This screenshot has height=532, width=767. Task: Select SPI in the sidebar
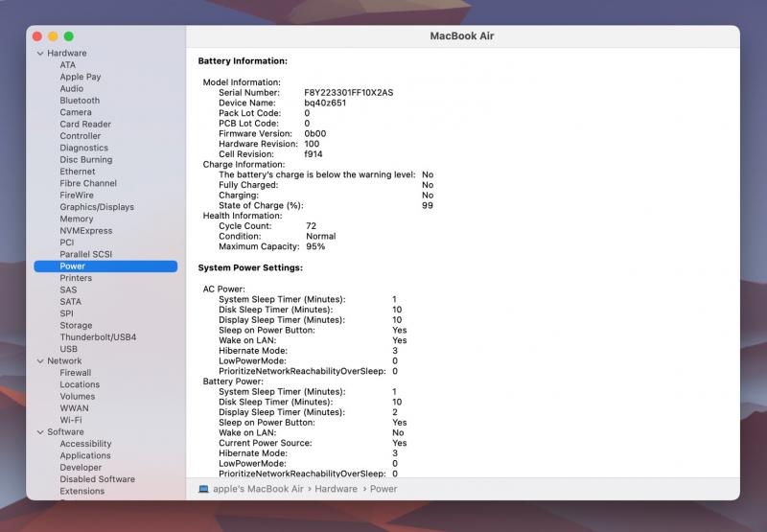tap(66, 313)
